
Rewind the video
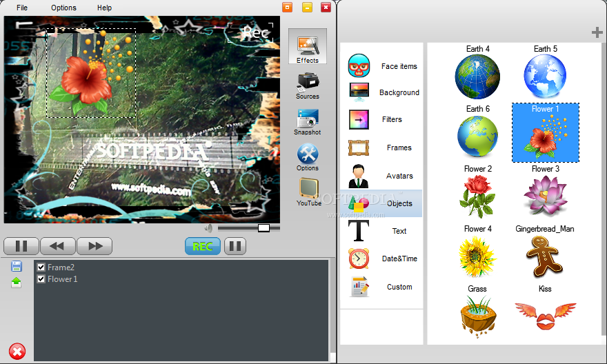click(x=58, y=246)
